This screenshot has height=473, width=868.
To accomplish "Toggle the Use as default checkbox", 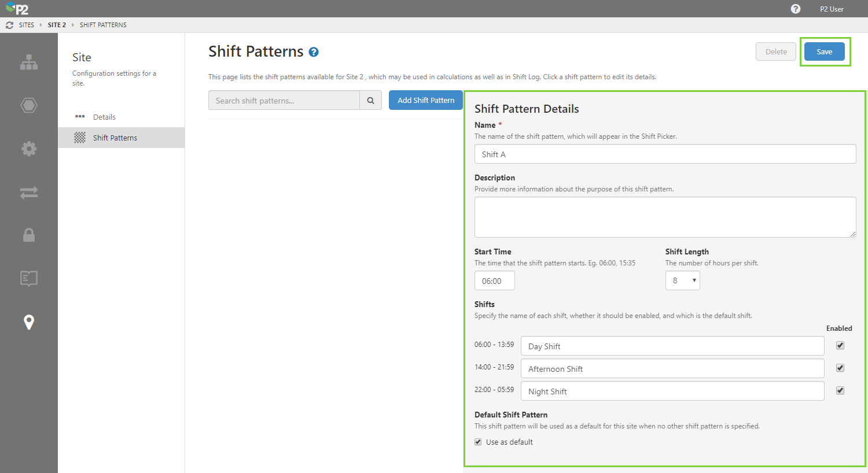I will pos(478,442).
